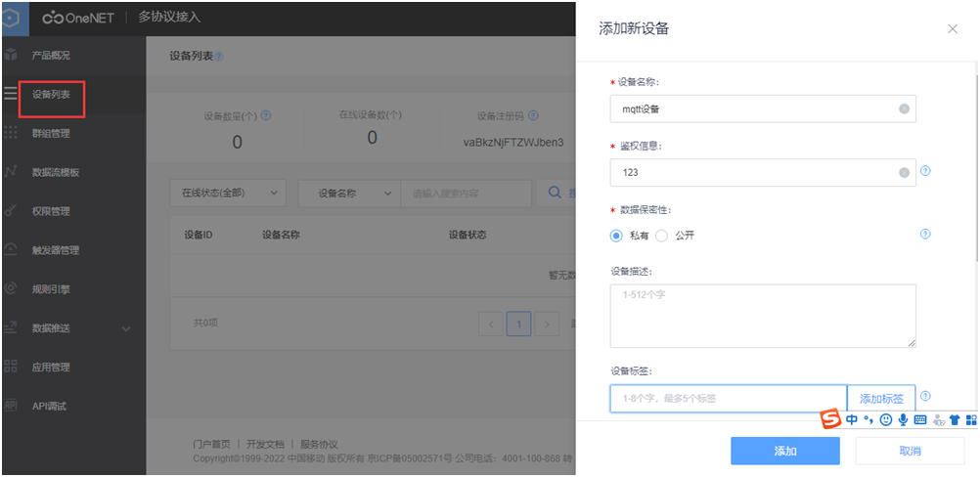Open 触发器管理 in the sidebar
This screenshot has height=477, width=980.
73,250
